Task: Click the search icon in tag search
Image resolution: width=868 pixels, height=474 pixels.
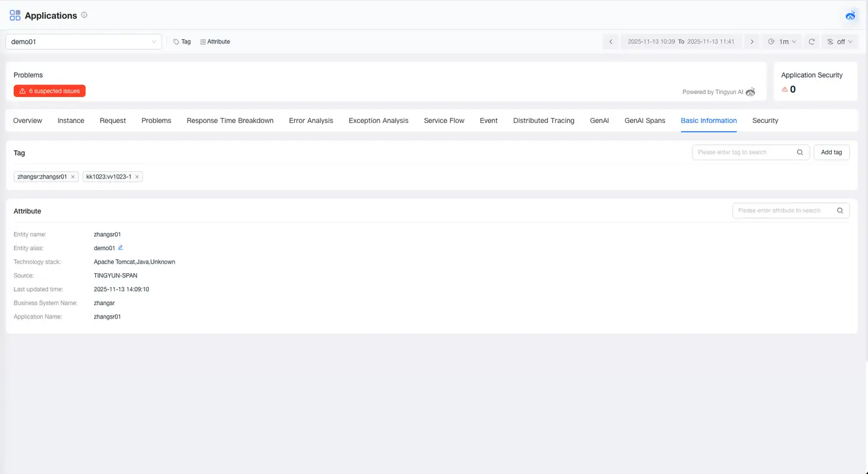Action: point(800,153)
